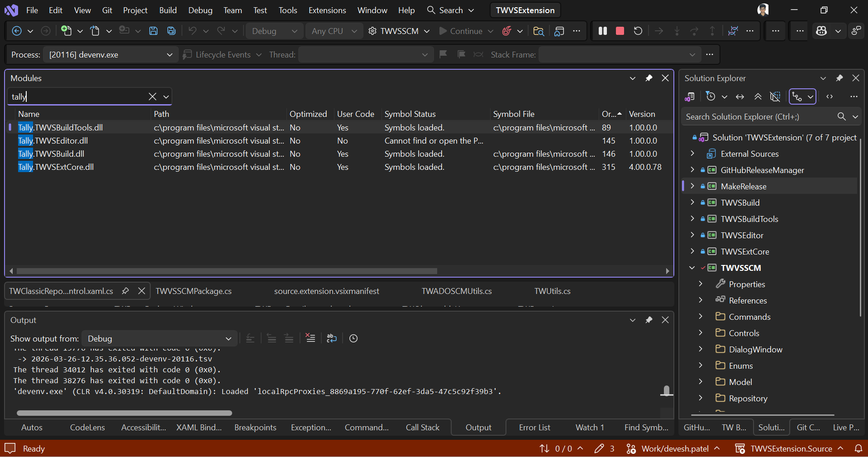Pause debugging with Break All

click(602, 31)
